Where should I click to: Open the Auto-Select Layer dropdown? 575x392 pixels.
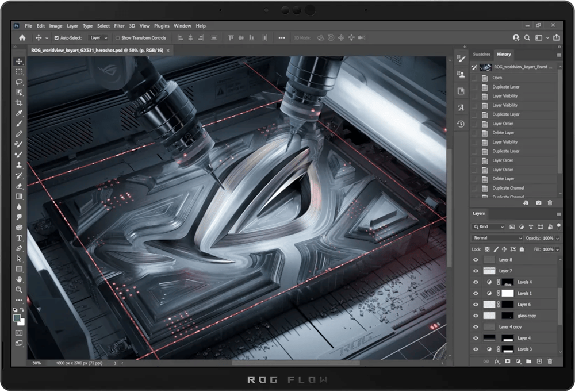tap(98, 38)
